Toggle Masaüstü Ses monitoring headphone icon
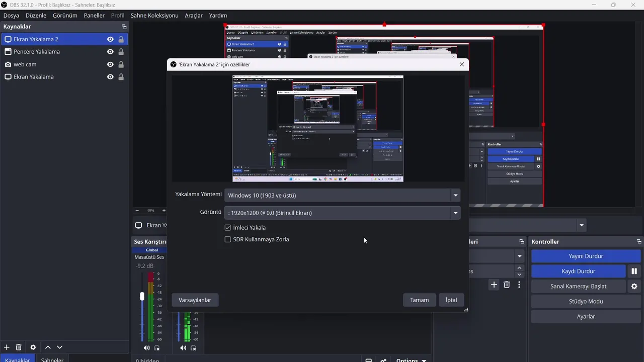The height and width of the screenshot is (362, 644). pos(157,348)
